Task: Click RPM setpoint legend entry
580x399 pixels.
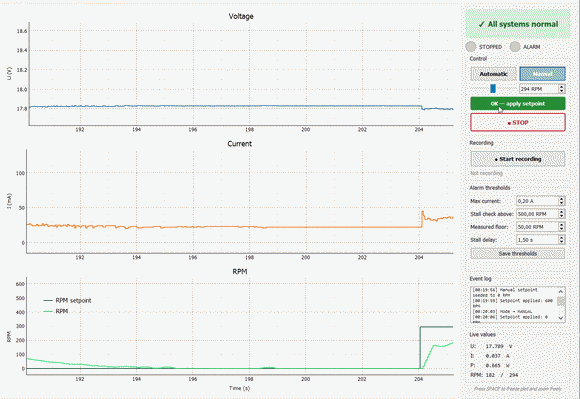Action: pyautogui.click(x=67, y=300)
